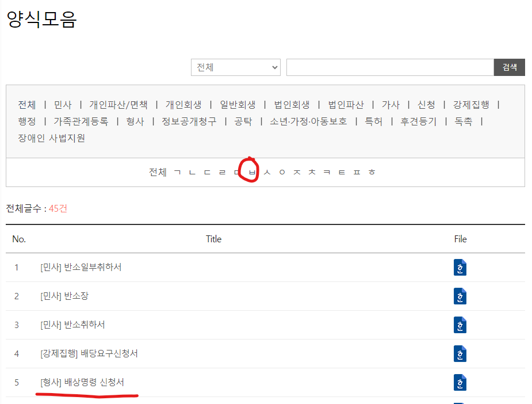Filter list by initial consonant ㅂ
The height and width of the screenshot is (404, 532).
pos(251,172)
